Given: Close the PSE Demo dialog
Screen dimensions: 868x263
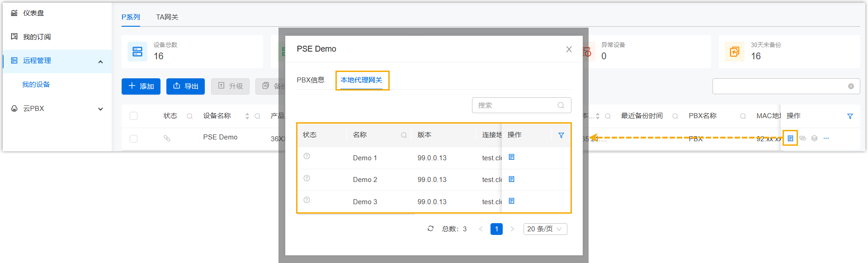Looking at the screenshot, I should (x=569, y=49).
